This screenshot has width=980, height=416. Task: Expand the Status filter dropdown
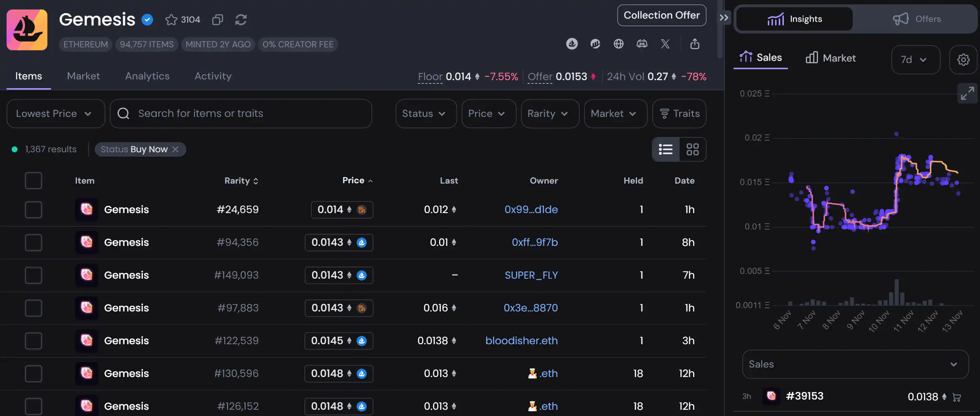(x=424, y=114)
